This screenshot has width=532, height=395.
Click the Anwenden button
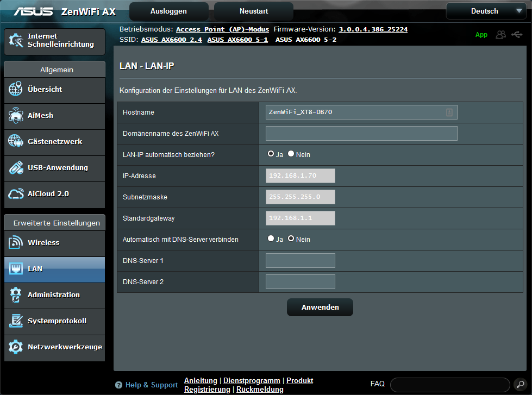tap(320, 307)
